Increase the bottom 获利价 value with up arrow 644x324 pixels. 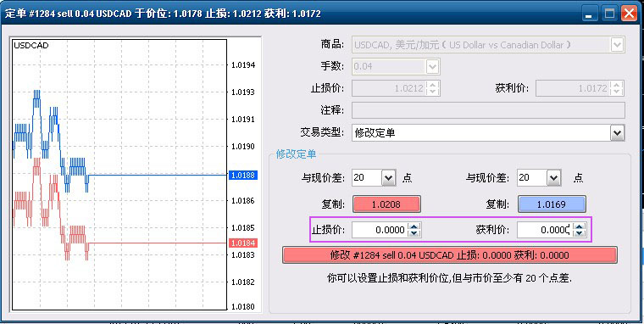coord(580,226)
